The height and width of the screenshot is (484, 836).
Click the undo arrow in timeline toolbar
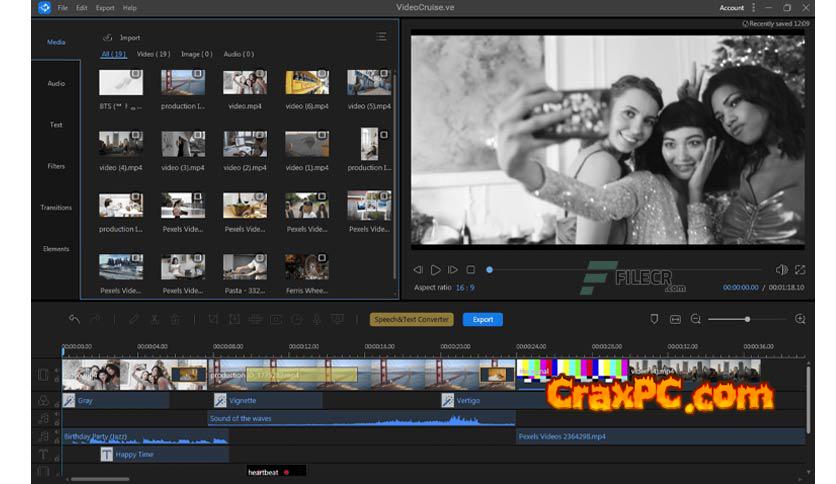pos(74,319)
